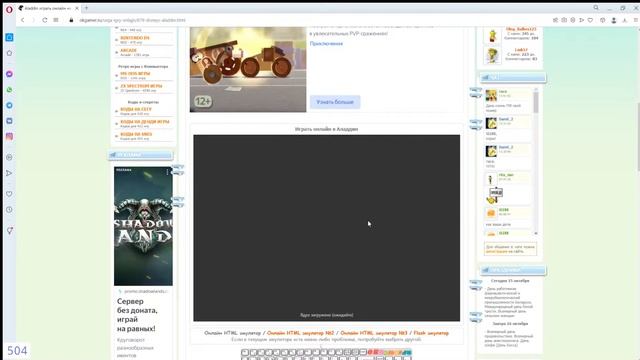Go back in the browser
640x360 pixels.
(x=23, y=20)
